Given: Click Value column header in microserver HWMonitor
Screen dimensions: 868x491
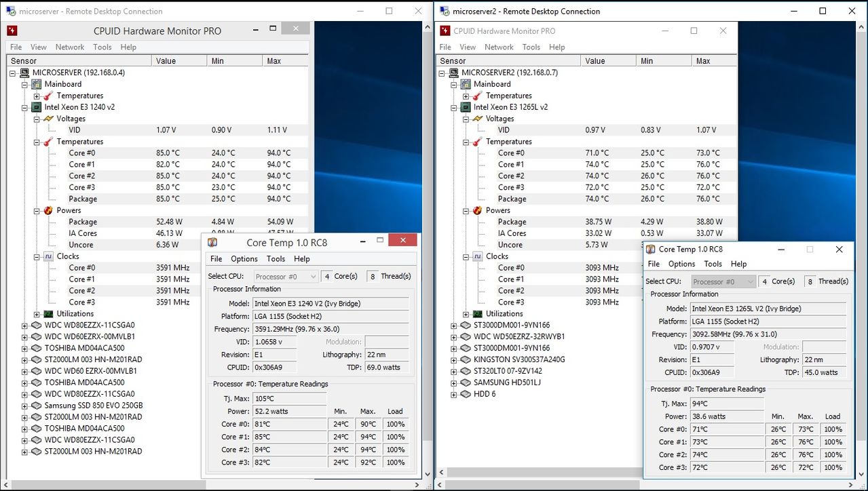Looking at the screenshot, I should tap(179, 61).
